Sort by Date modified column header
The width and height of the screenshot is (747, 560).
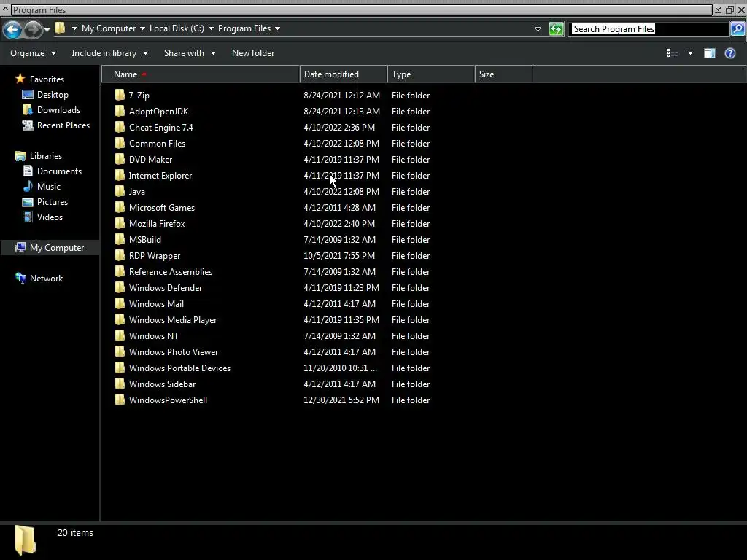[x=344, y=74]
